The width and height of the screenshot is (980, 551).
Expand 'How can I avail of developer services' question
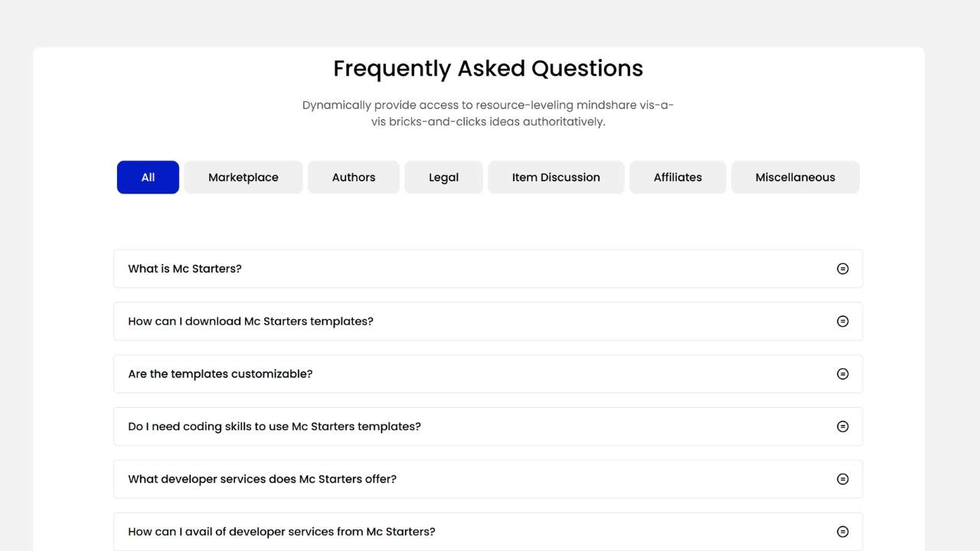[282, 532]
